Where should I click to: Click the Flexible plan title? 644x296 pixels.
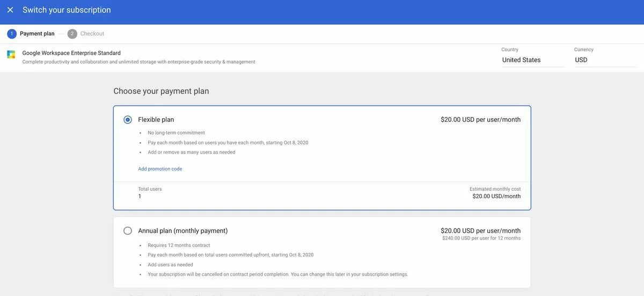[156, 120]
